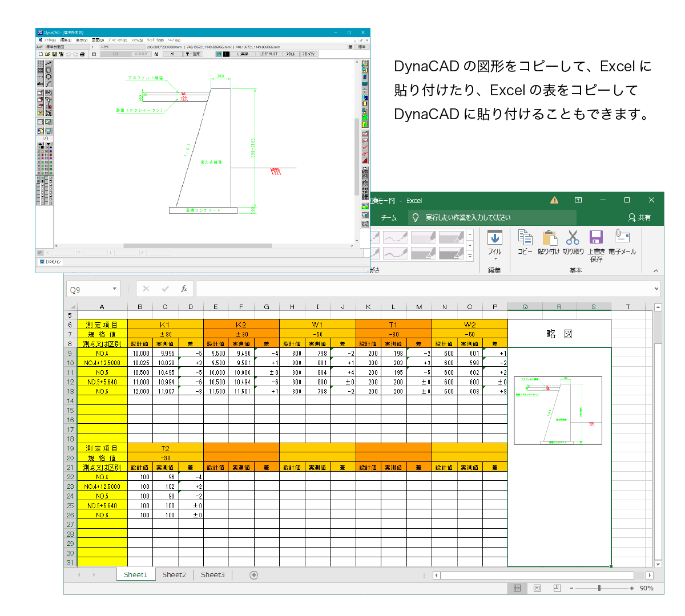
Task: Click the open file icon in DynaCAD toolbar
Action: tap(47, 54)
